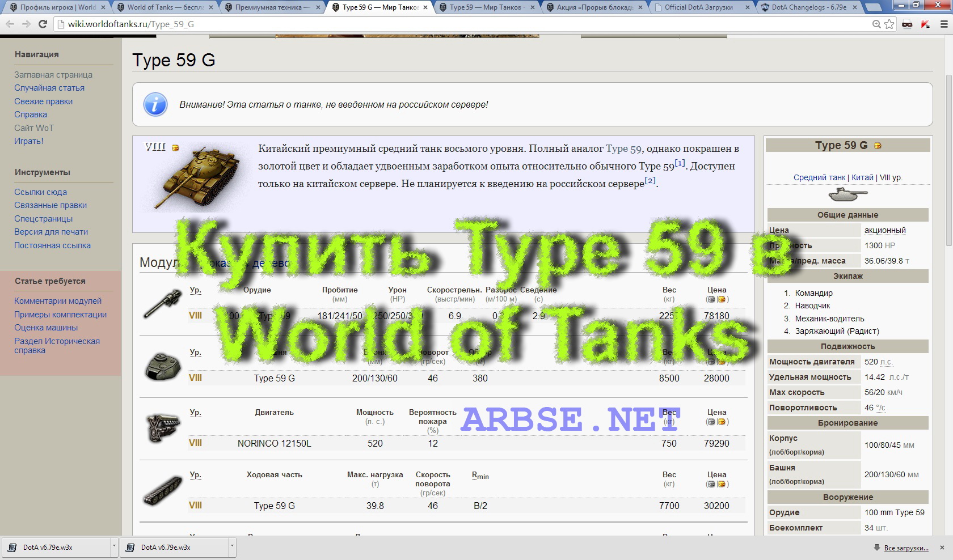Open 'Средний танк' link in the infobox
953x560 pixels.
coord(819,177)
